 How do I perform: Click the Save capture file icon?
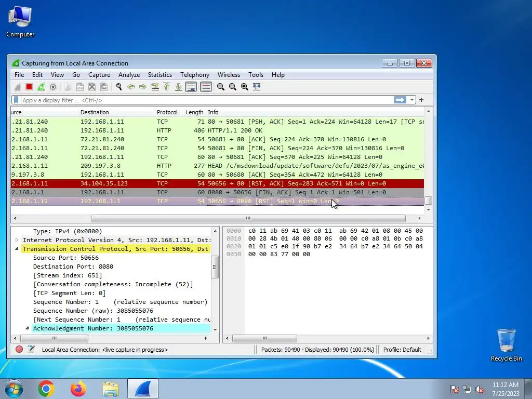pos(79,87)
